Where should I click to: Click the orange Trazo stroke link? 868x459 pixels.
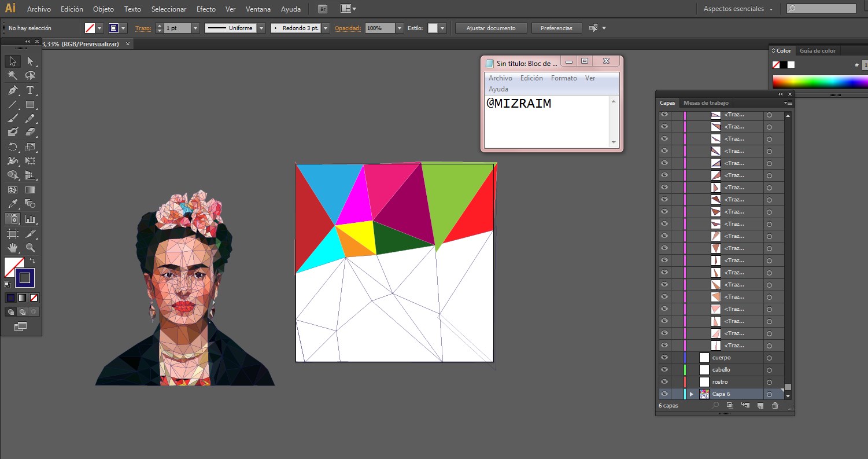pos(143,28)
